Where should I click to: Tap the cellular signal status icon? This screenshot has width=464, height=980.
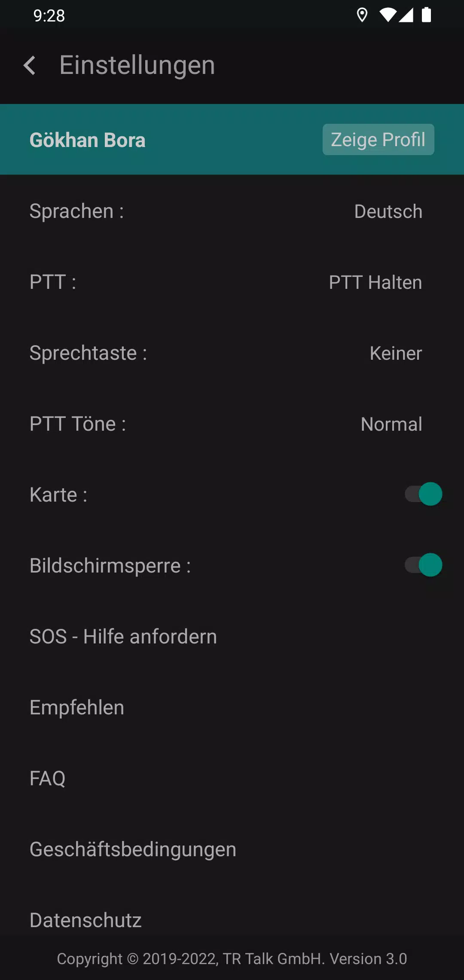(x=406, y=15)
